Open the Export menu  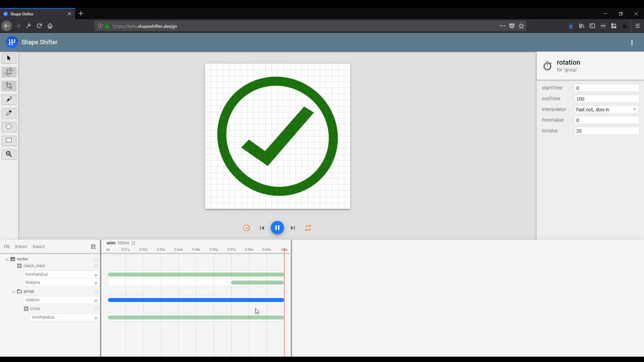(x=38, y=246)
